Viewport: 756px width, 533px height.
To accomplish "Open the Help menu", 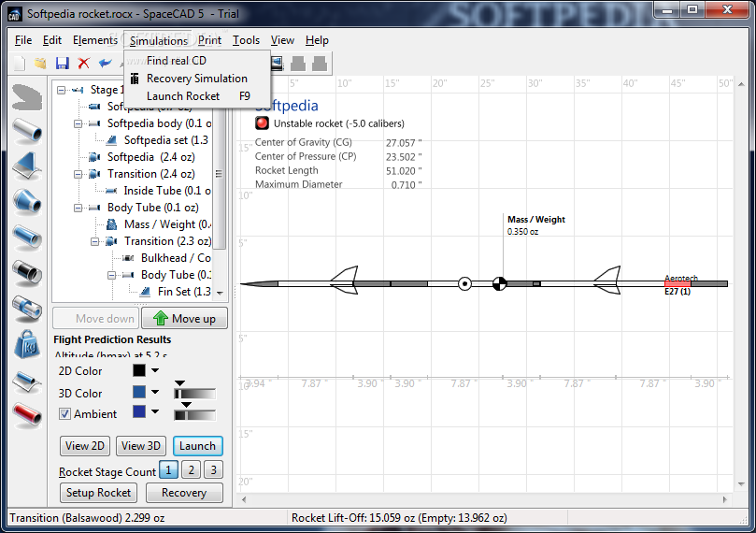I will [x=317, y=40].
